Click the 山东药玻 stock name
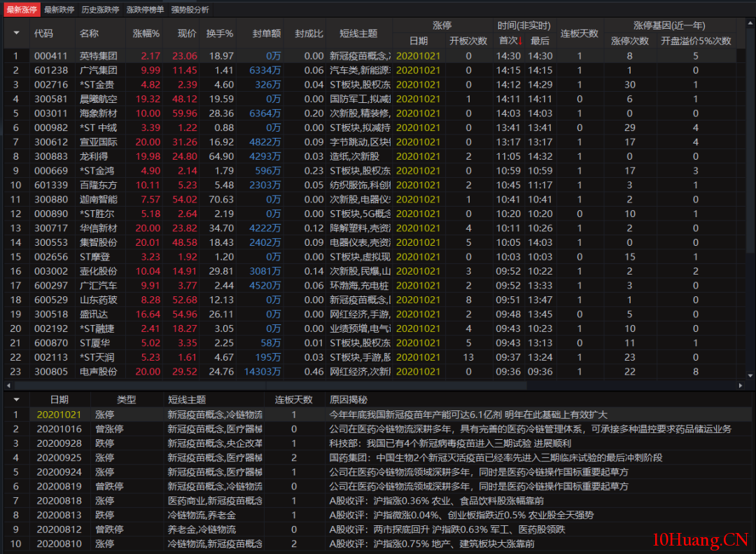 98,300
